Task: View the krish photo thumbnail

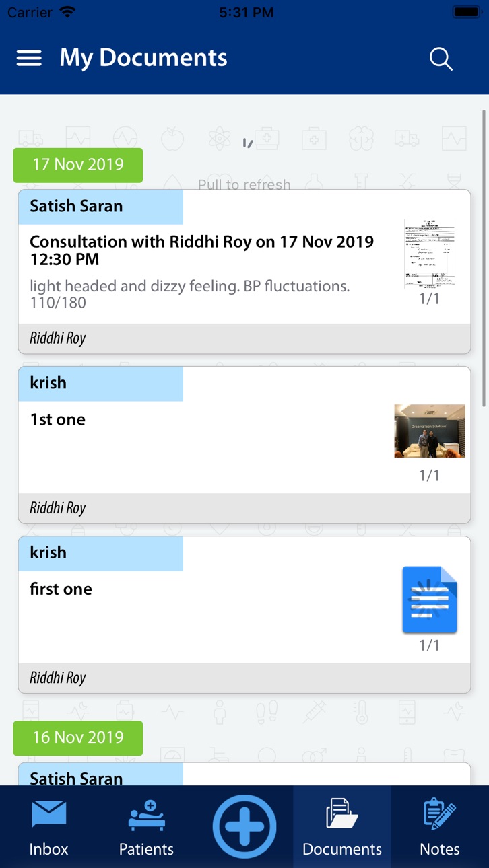Action: tap(430, 431)
